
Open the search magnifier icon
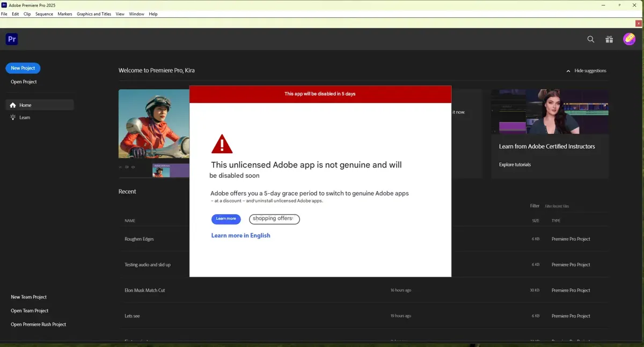[x=591, y=39]
